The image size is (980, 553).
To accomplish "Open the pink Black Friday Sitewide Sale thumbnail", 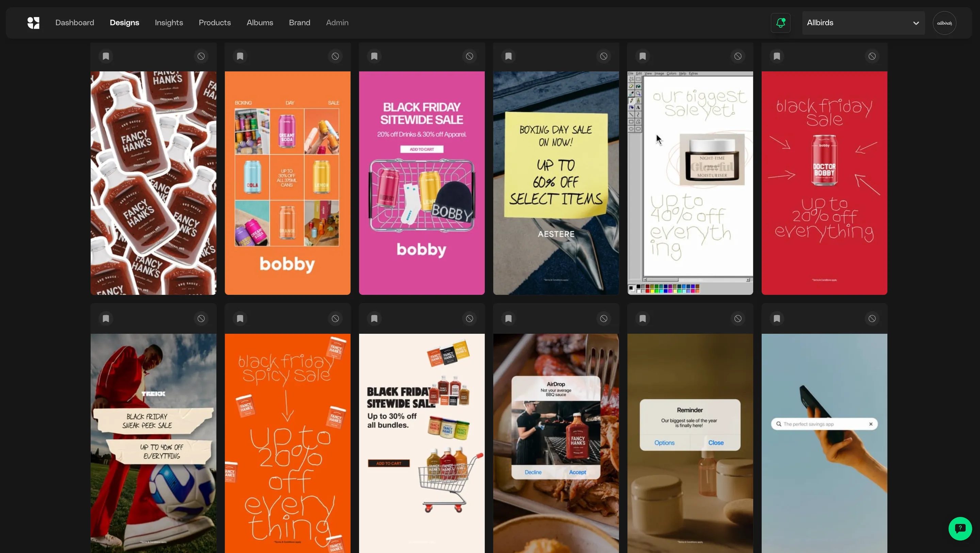I will tap(422, 183).
